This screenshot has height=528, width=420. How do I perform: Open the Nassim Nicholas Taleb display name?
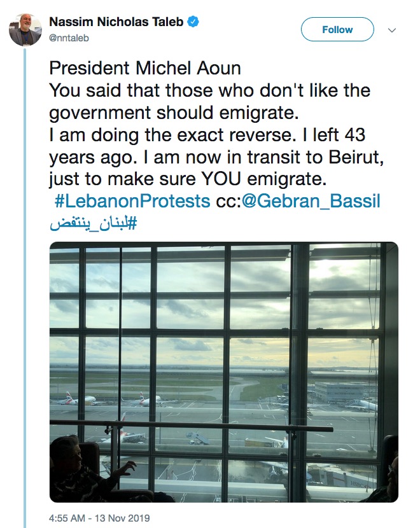tap(116, 22)
